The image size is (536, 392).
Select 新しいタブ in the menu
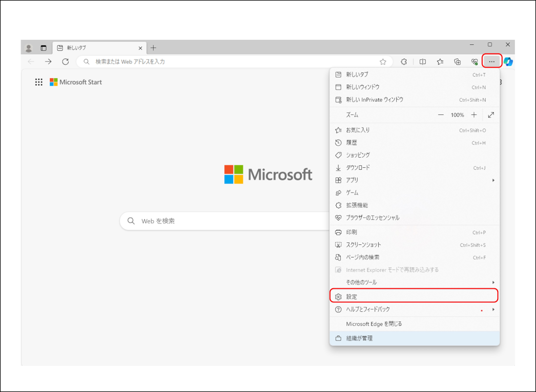click(x=414, y=75)
